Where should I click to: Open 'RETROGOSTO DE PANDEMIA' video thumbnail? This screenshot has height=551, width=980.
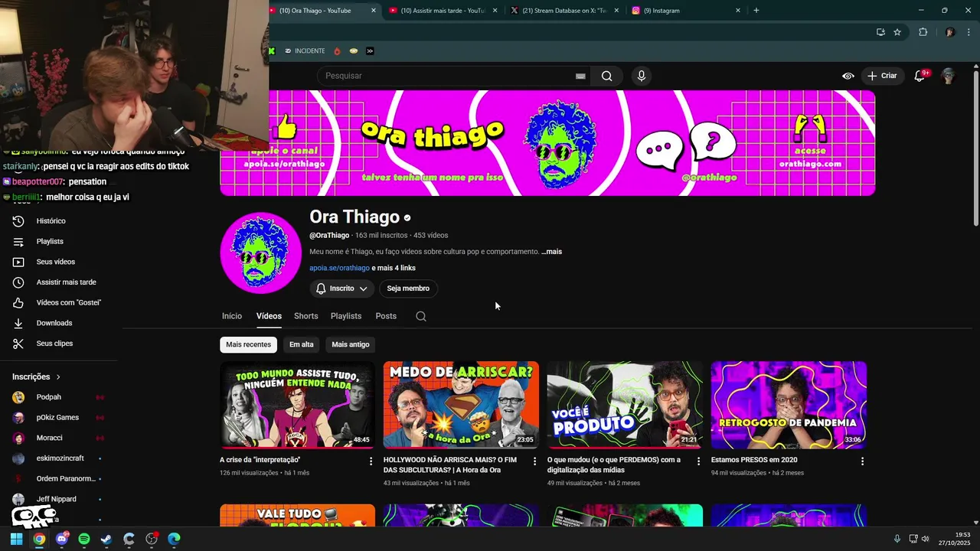point(789,405)
